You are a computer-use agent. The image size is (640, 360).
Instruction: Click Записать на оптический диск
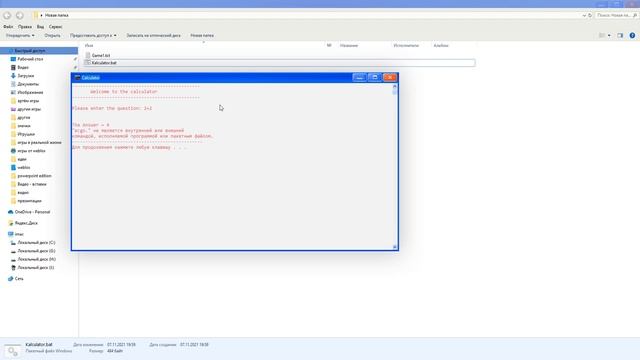153,36
